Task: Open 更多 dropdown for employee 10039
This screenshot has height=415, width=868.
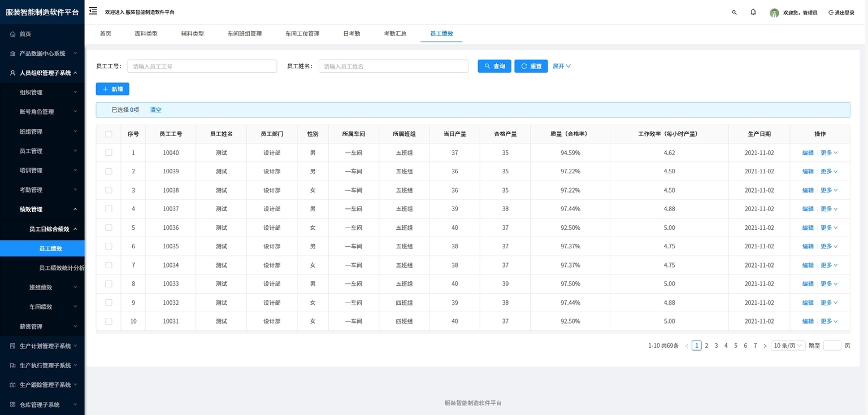Action: pyautogui.click(x=829, y=171)
